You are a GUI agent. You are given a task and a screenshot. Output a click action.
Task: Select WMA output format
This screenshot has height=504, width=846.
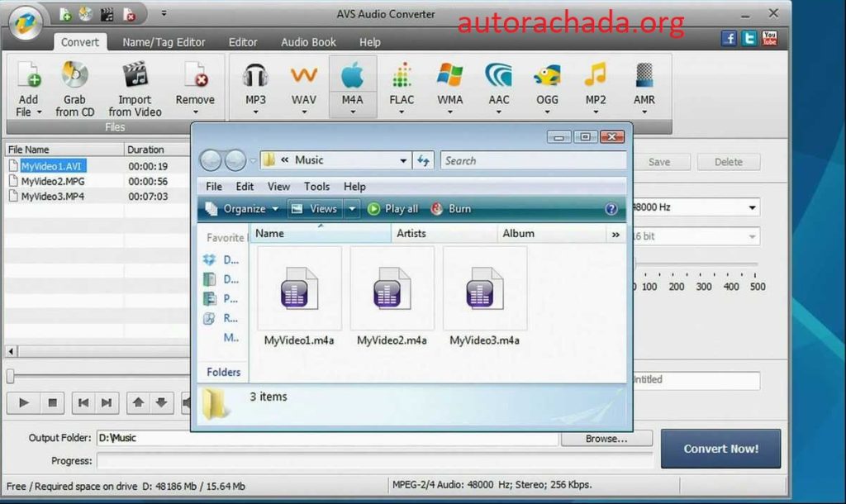(450, 86)
